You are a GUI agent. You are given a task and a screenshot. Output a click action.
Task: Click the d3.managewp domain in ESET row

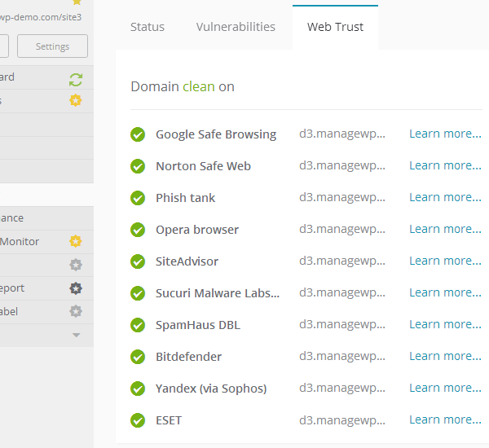342,420
